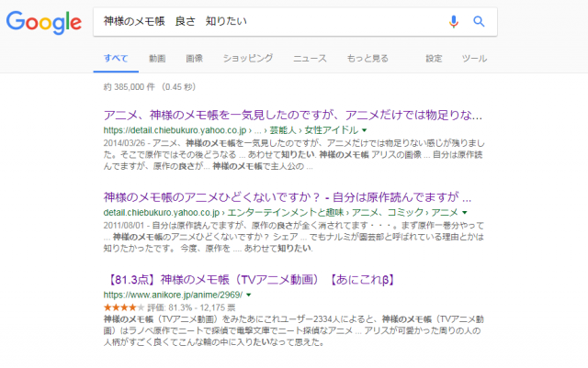Click the blue magnifying glass search button

[479, 22]
